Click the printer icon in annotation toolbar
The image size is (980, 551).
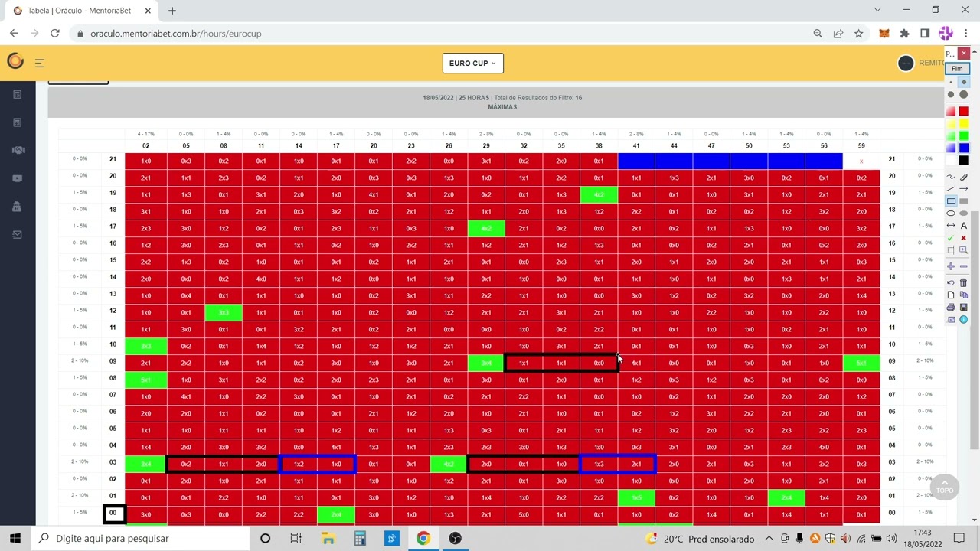[951, 307]
